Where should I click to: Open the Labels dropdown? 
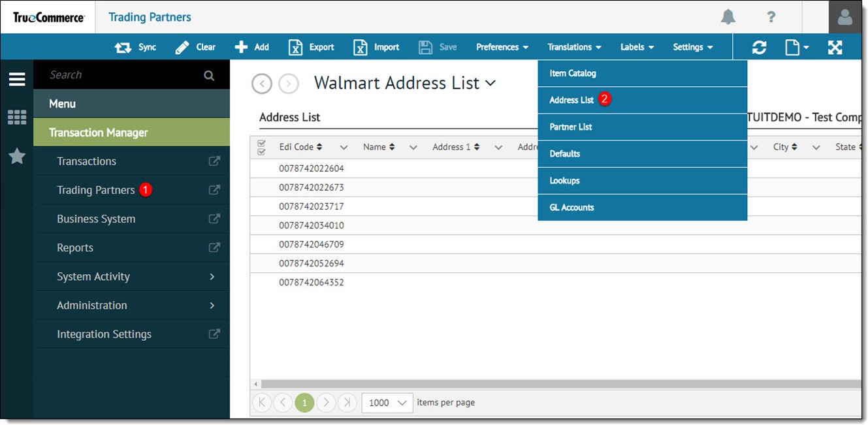pyautogui.click(x=637, y=47)
